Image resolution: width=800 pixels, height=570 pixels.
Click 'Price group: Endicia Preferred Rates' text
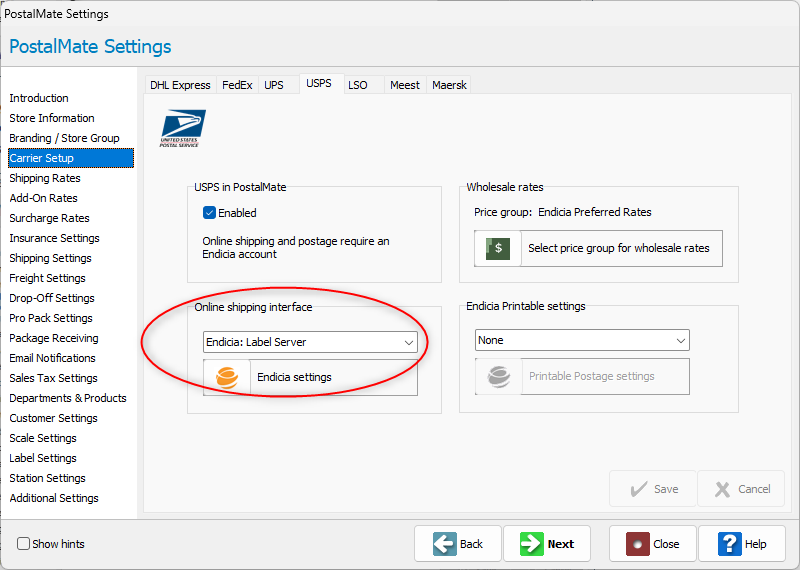(x=563, y=212)
